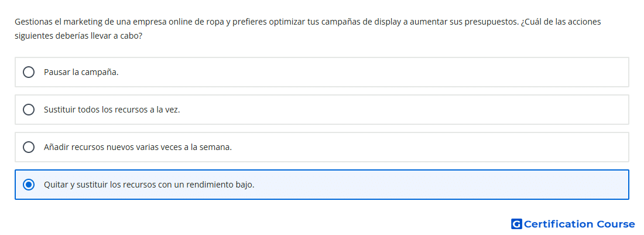The width and height of the screenshot is (644, 235).
Task: Click the text 'Pausar la campaña.'
Action: coord(81,72)
